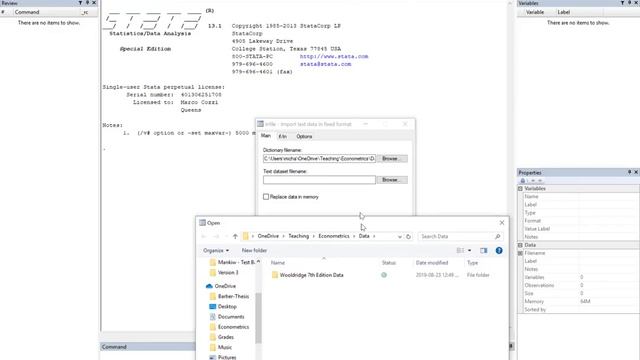Image resolution: width=640 pixels, height=360 pixels.
Task: Expand the address bar history dropdown
Action: tap(400, 236)
